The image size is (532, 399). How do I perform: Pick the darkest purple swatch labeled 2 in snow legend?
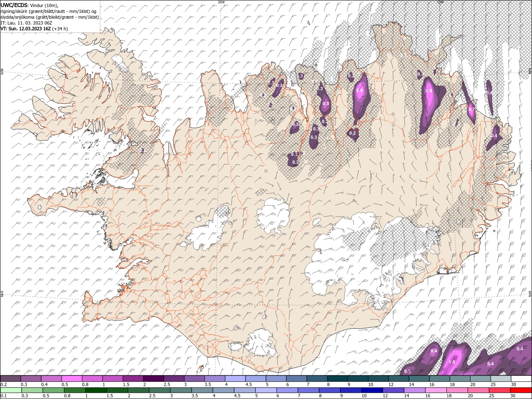153,379
